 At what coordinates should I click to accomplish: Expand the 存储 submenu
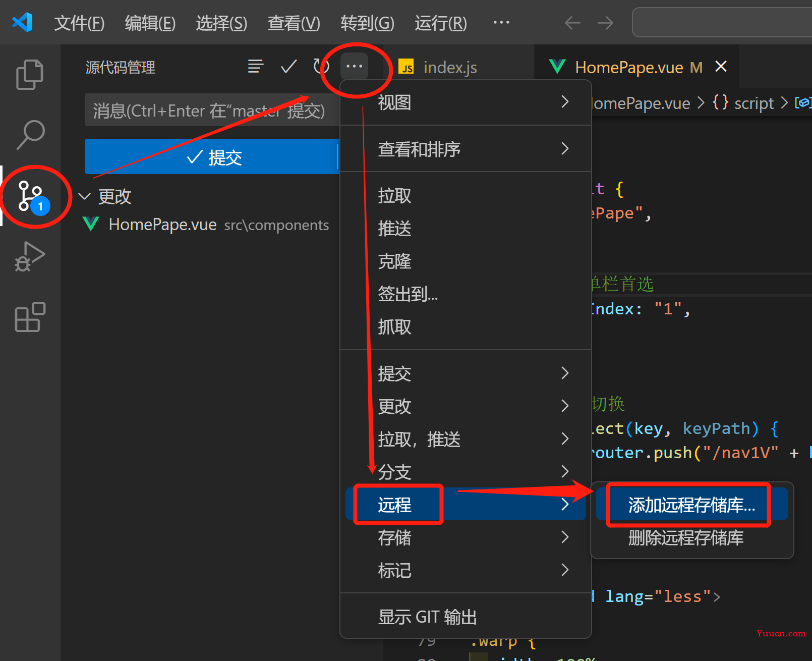point(466,537)
